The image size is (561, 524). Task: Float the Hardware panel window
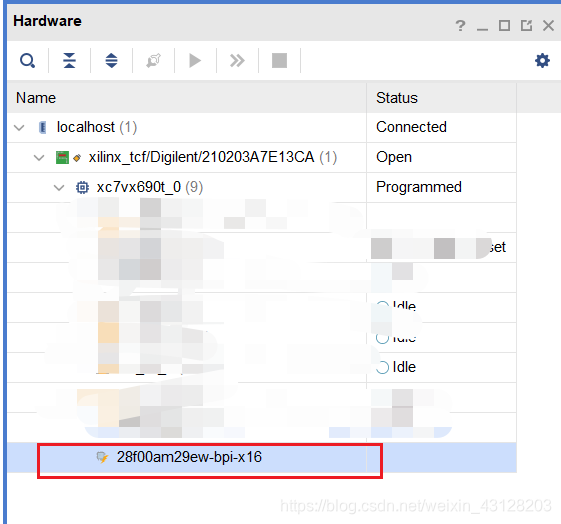coord(526,26)
